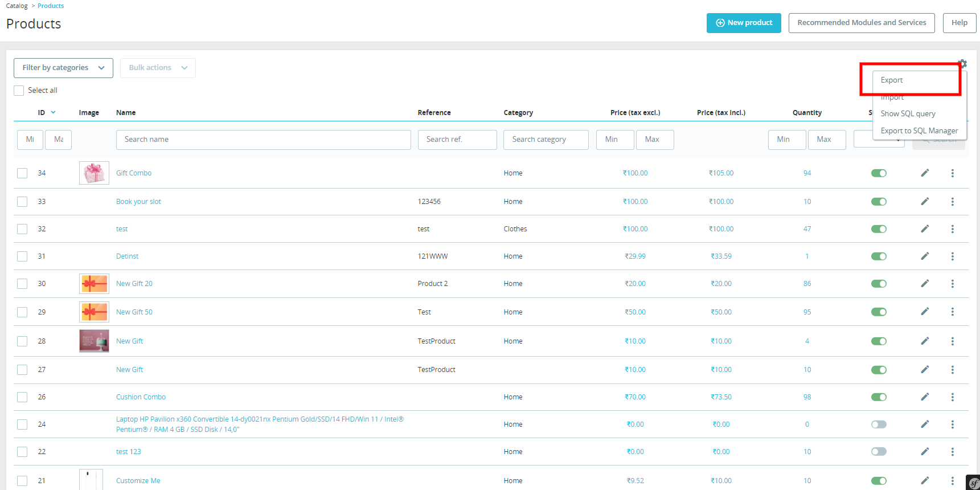Open the Cushion Combo product link
The height and width of the screenshot is (490, 980).
tap(141, 397)
